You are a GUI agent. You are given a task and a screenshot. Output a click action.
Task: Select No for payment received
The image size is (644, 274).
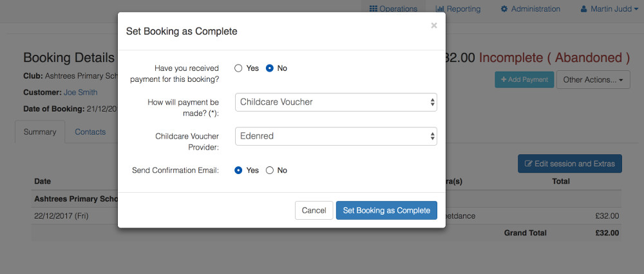269,68
